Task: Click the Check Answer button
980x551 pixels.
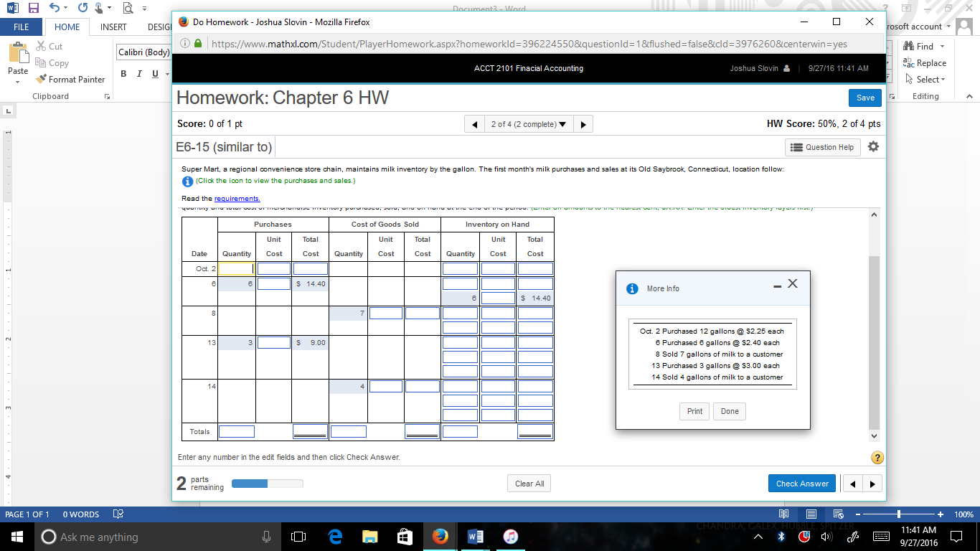Action: click(801, 483)
